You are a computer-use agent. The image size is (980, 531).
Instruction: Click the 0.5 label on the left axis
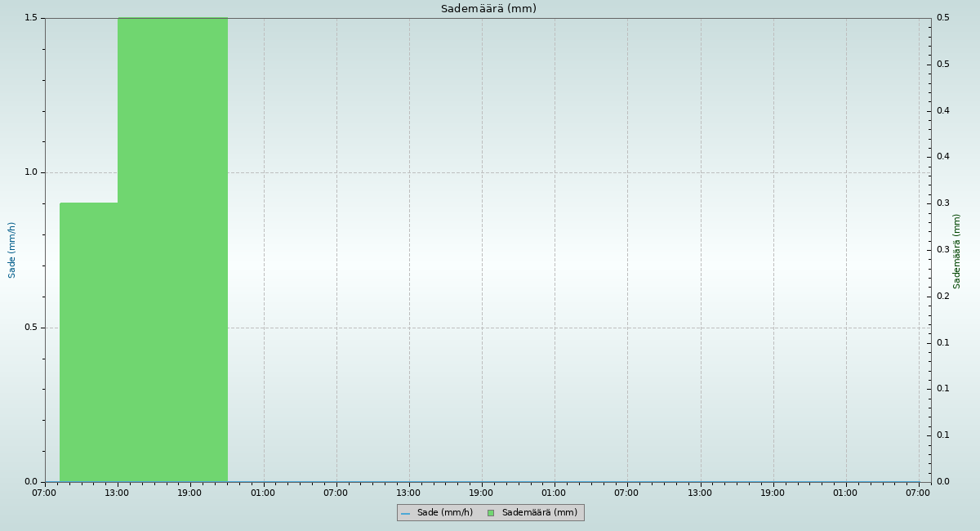pos(31,328)
